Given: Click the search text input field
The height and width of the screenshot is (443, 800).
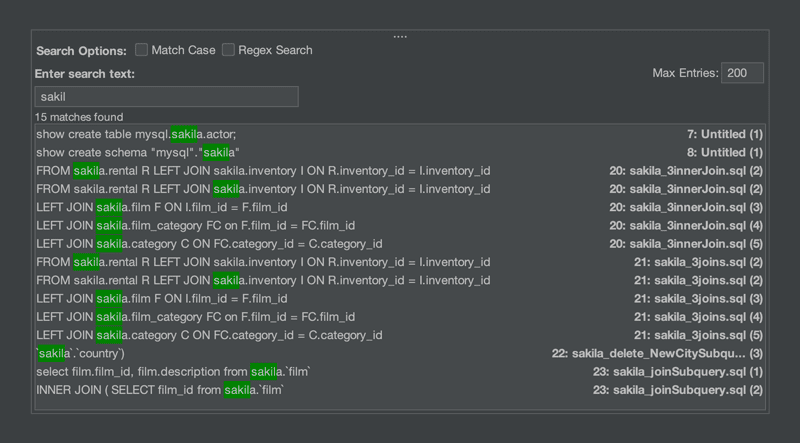Looking at the screenshot, I should coord(166,97).
